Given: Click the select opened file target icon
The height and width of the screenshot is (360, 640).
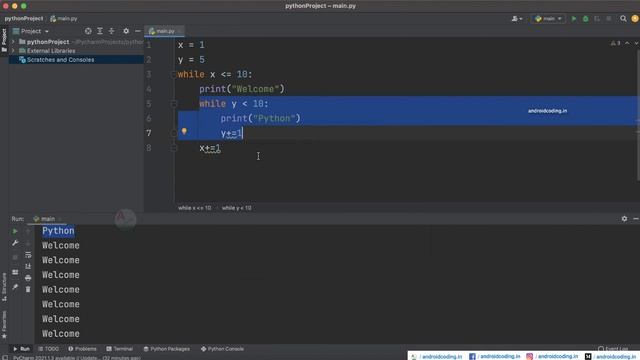Looking at the screenshot, I should [x=88, y=31].
